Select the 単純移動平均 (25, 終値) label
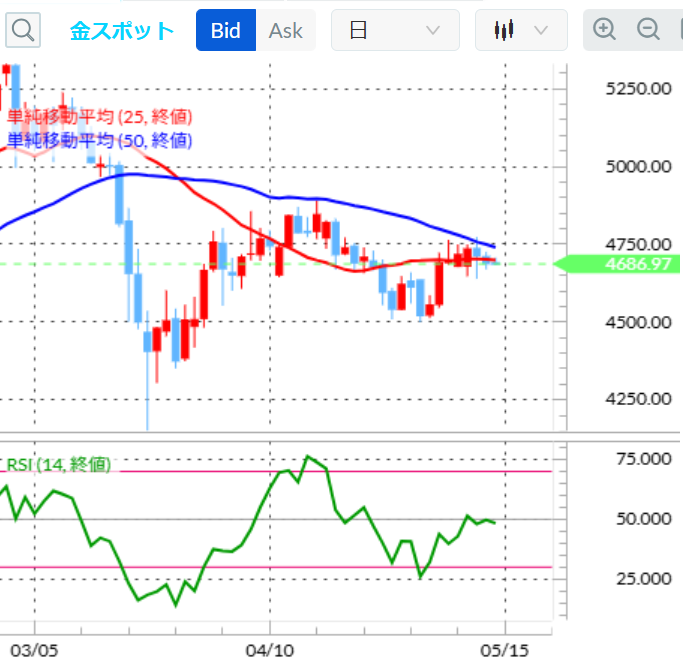The height and width of the screenshot is (667, 683). coord(99,117)
